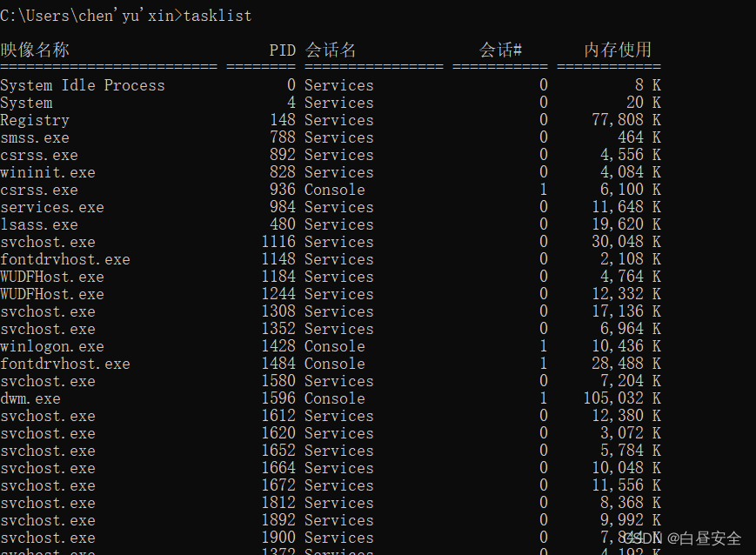Click PID value 148
Screen dimensions: 756x555
[x=283, y=120]
